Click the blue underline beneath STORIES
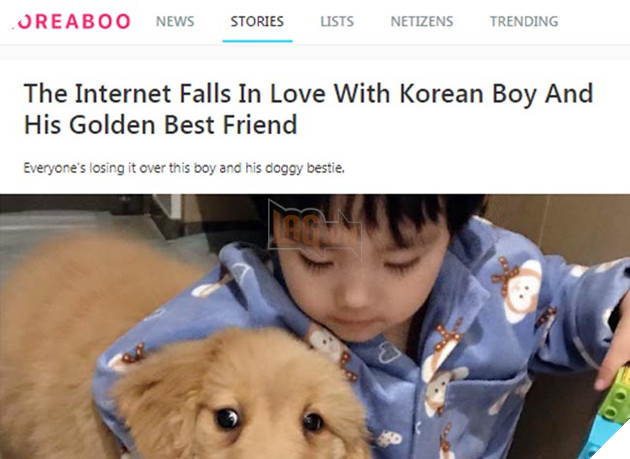 258,41
